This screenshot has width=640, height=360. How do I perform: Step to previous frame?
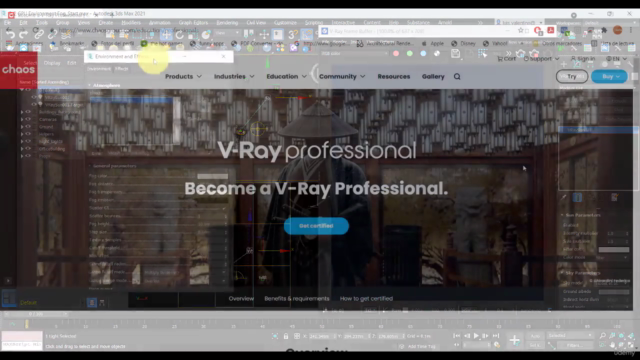tap(467, 336)
